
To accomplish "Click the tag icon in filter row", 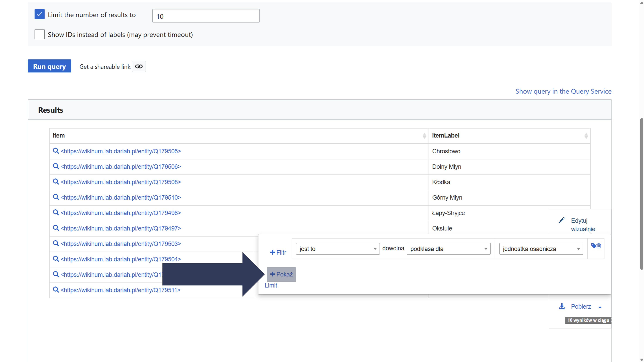I will coord(593,245).
